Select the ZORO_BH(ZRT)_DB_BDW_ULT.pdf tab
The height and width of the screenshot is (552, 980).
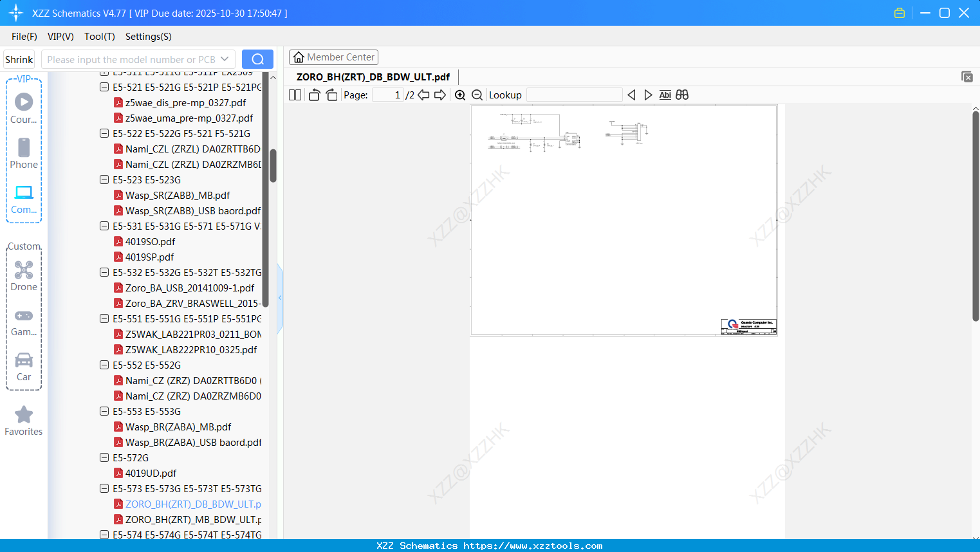pos(373,77)
